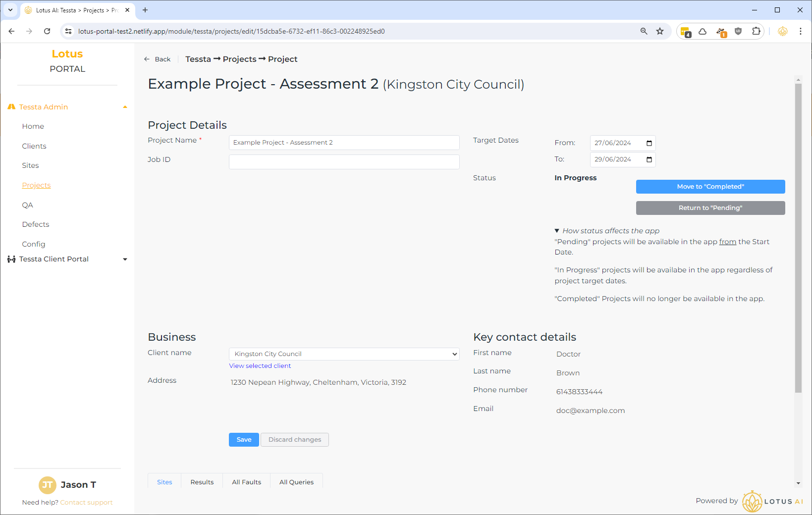Click the page's vertical scrollbar
Image resolution: width=812 pixels, height=515 pixels.
798,238
